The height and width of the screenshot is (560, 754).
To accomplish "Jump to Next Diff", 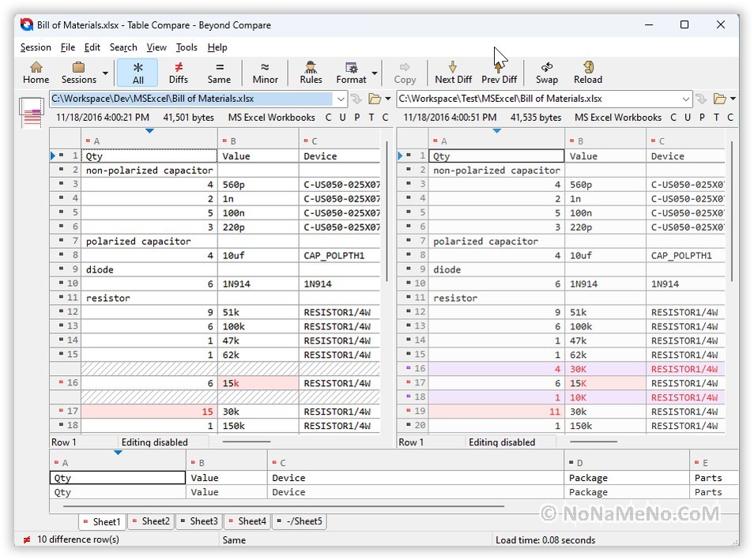I will tap(453, 72).
